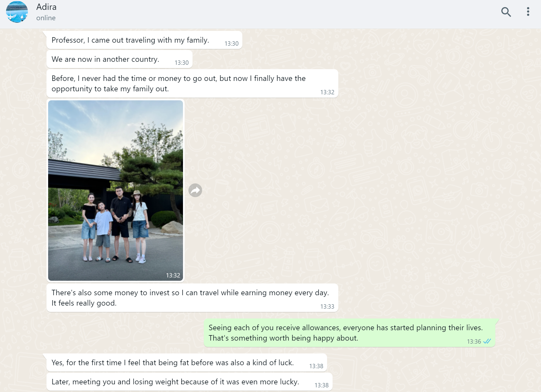Click the forward arrow beside the family photo
541x392 pixels.
[195, 190]
